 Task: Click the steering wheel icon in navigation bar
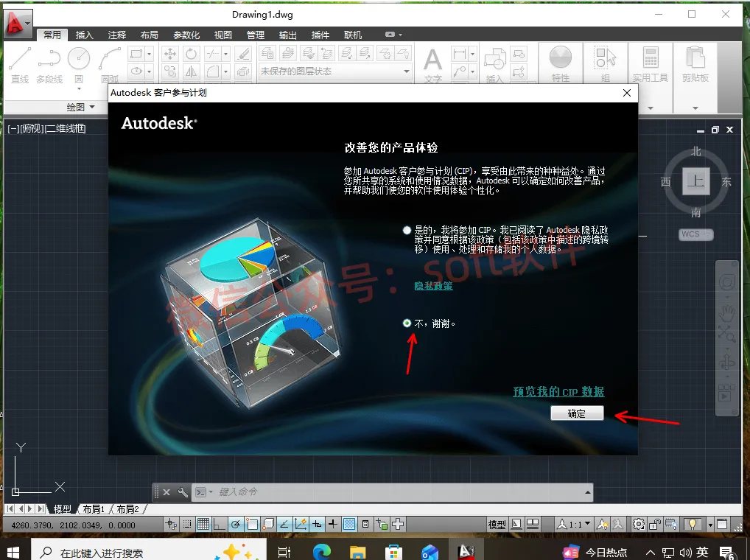pos(727,282)
